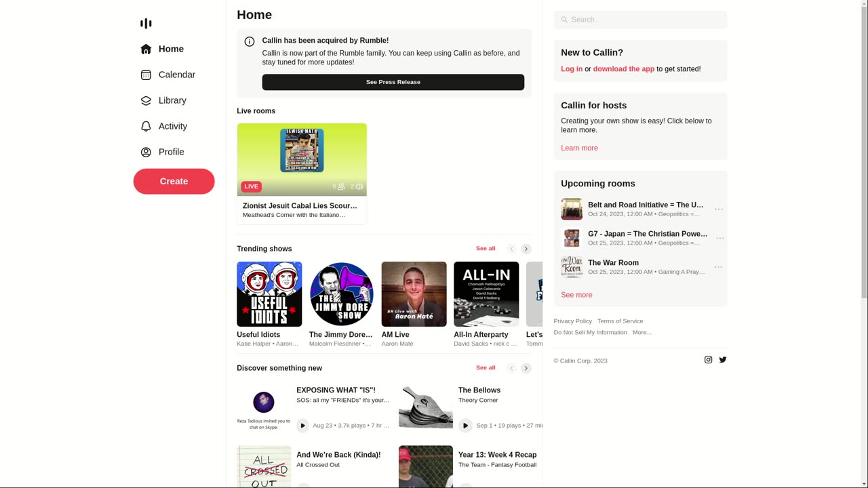Click the info icon in acquisition banner
Image resolution: width=868 pixels, height=488 pixels.
pos(249,41)
